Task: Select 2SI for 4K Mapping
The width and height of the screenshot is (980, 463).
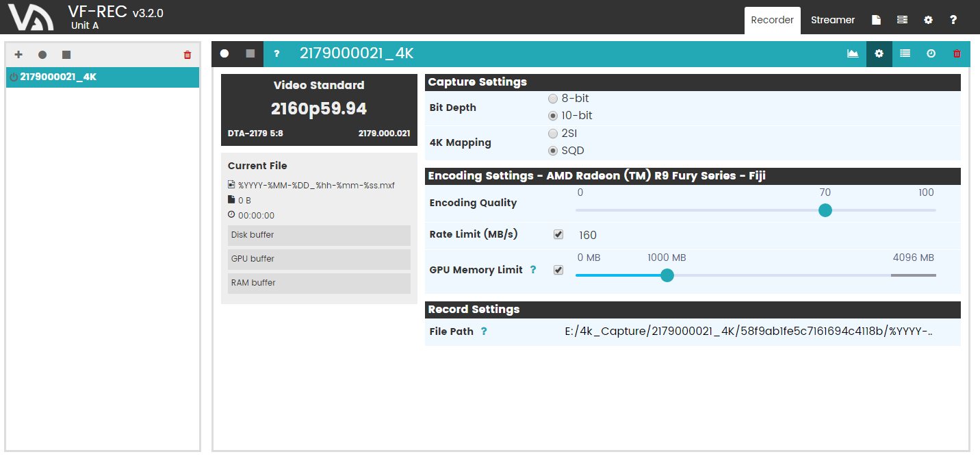Action: click(553, 134)
